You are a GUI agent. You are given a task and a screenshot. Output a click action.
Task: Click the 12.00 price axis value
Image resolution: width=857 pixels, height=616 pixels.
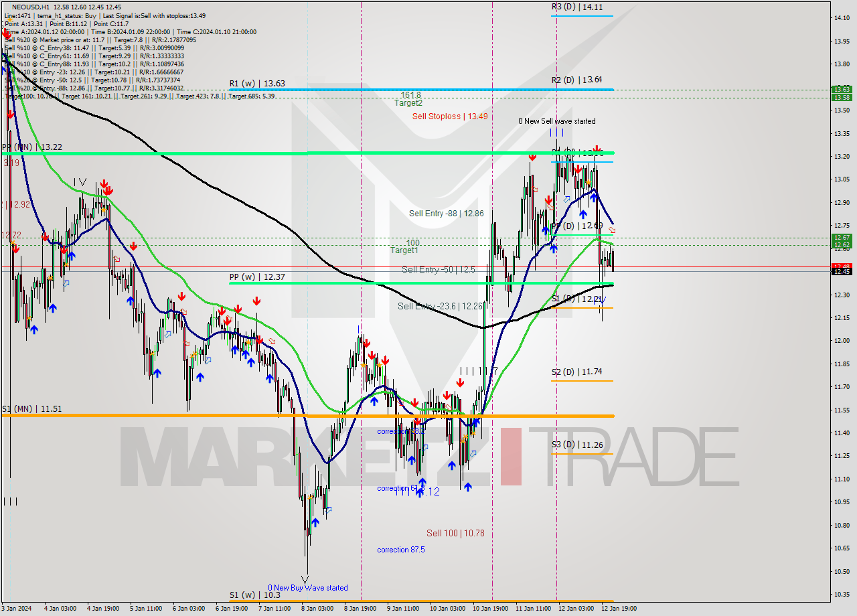[842, 340]
